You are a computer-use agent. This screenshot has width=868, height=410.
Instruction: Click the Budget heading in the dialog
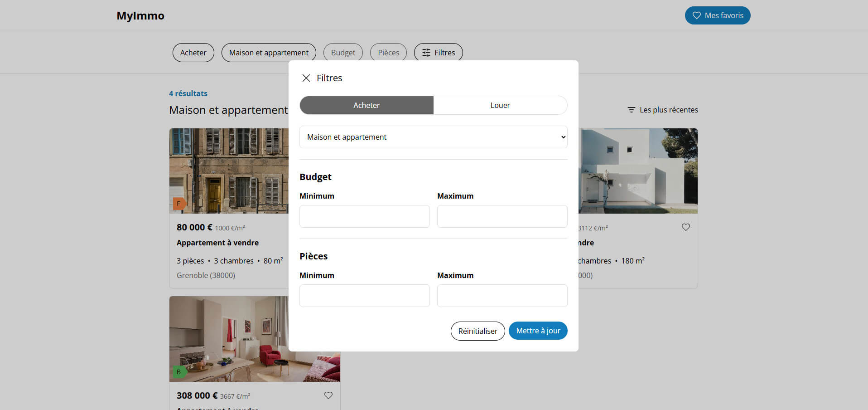click(315, 177)
